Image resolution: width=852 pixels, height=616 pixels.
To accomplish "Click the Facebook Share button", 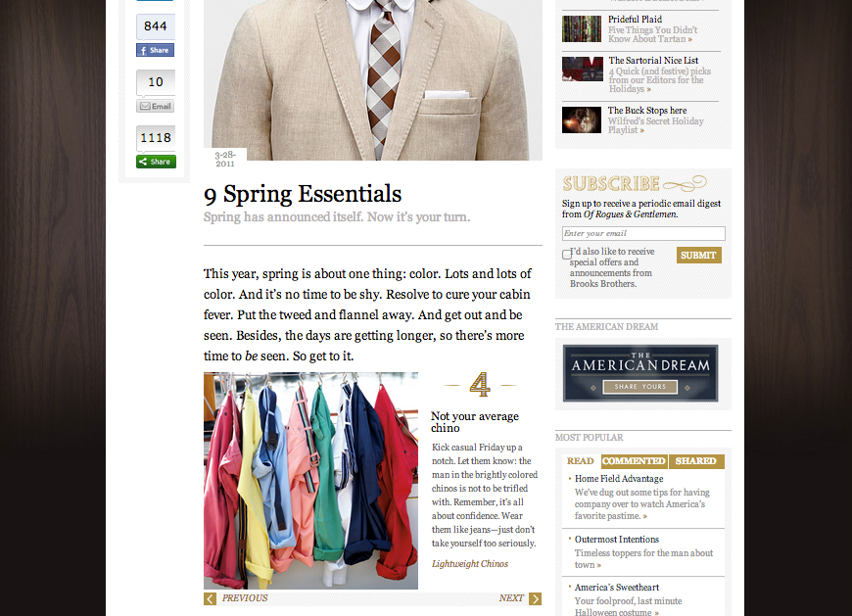I will (x=155, y=50).
